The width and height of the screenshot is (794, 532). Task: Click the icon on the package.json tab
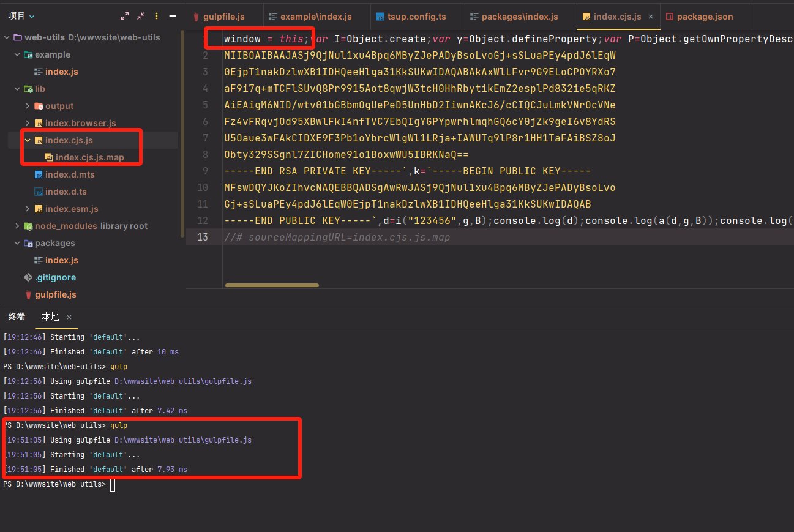669,17
